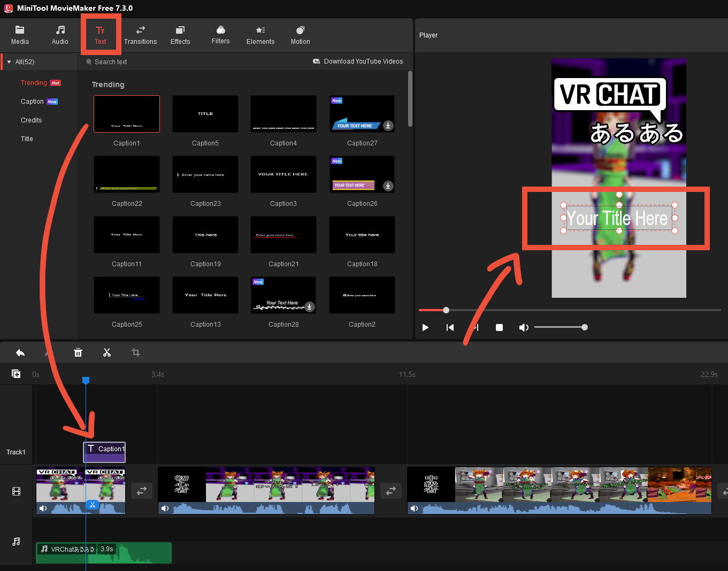Open the Transitions tab

[140, 35]
